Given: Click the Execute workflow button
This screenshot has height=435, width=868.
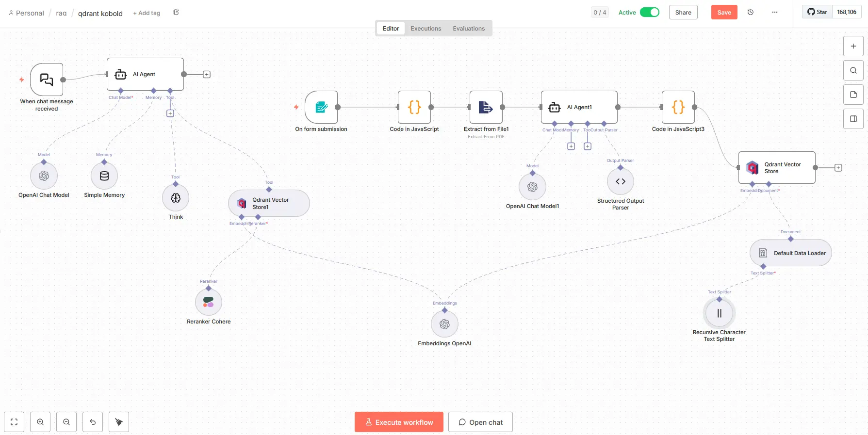Looking at the screenshot, I should point(399,422).
